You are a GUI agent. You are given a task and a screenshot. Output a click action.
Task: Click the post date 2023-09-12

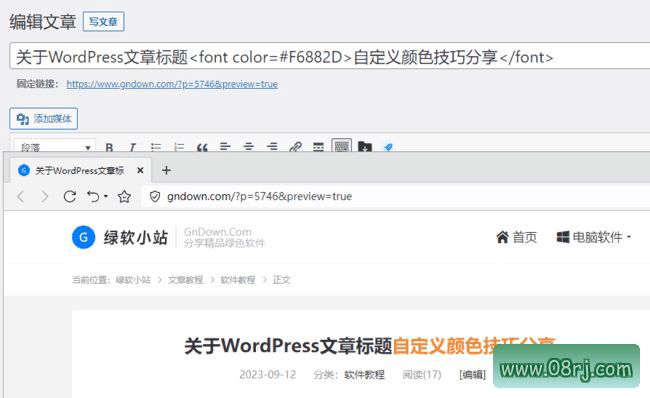pyautogui.click(x=268, y=375)
